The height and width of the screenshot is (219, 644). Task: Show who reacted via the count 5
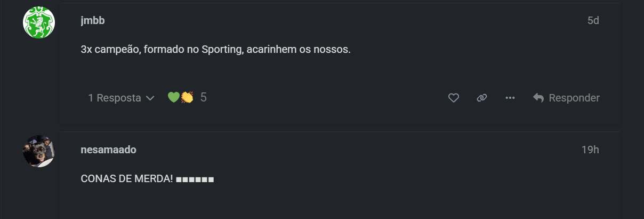click(203, 97)
